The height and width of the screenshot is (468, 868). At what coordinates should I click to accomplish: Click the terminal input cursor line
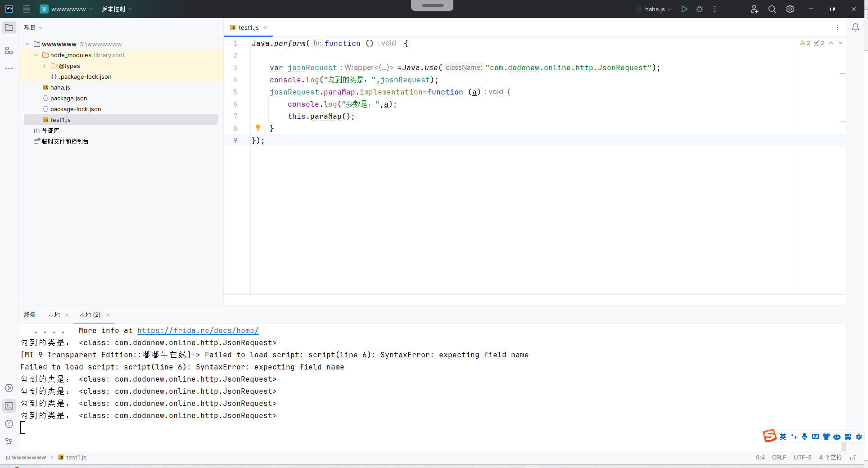point(23,427)
